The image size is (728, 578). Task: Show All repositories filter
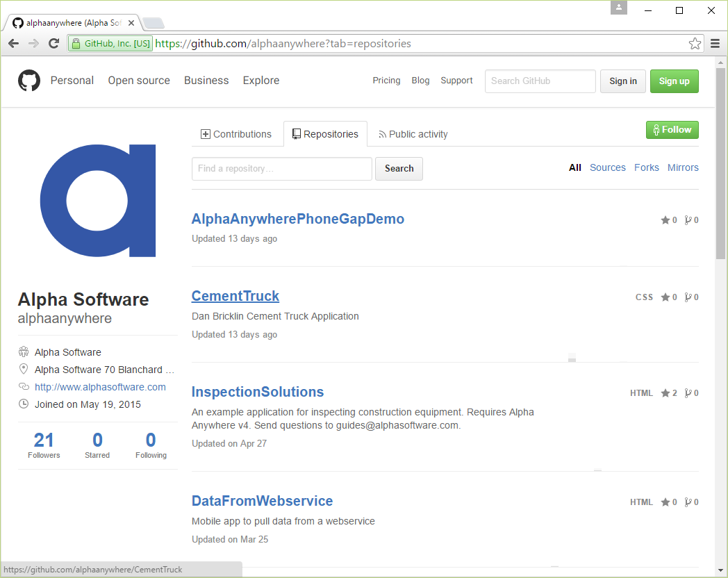tap(574, 167)
